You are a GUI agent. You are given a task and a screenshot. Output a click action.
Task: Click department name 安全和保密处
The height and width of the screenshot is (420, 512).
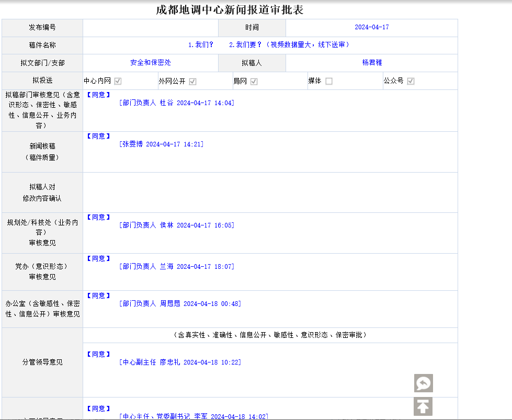(150, 62)
